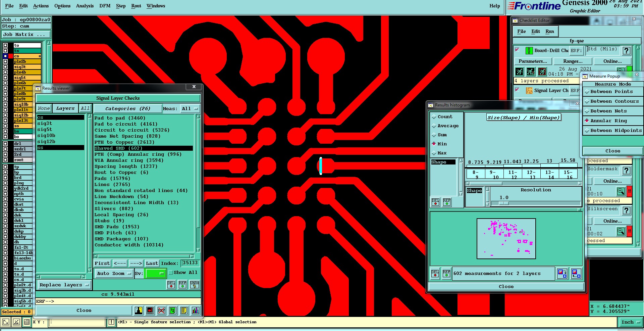Image resolution: width=644 pixels, height=331 pixels.
Task: Click the Parameters... button
Action: [x=533, y=61]
